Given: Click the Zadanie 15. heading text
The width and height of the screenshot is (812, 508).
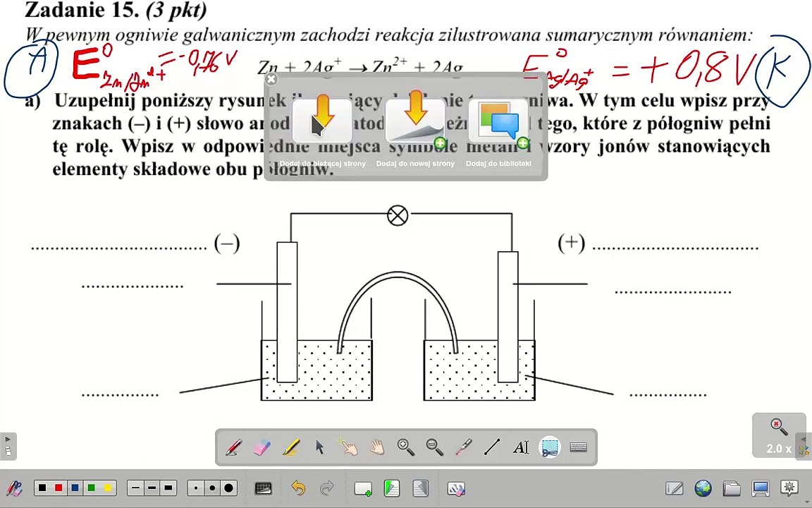Looking at the screenshot, I should tap(82, 9).
